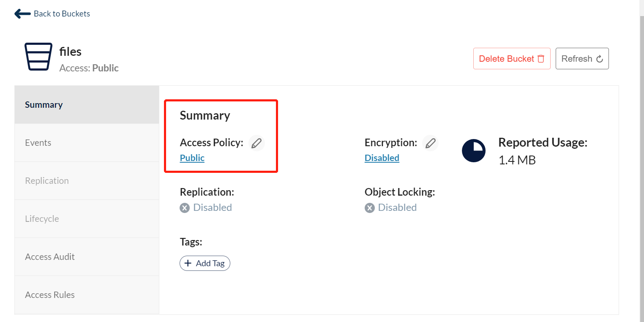Viewport: 644px width, 322px height.
Task: Click the Public access policy link
Action: [192, 158]
